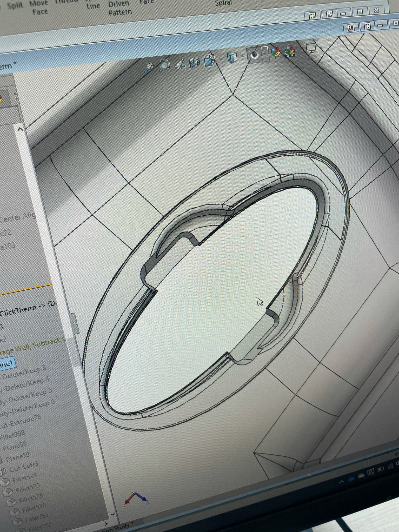399x532 pixels.
Task: Tile the upper window right using the arrow icon
Action: coord(329,15)
